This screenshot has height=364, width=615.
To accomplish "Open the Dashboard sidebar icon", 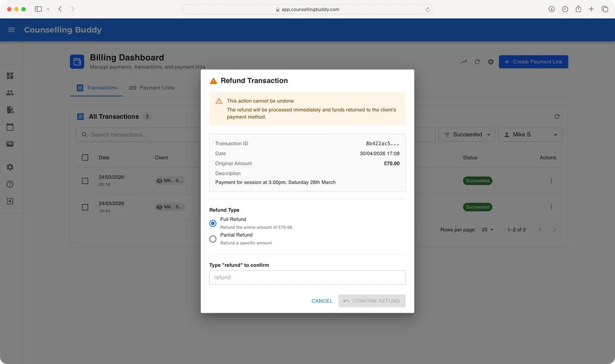I will click(10, 76).
